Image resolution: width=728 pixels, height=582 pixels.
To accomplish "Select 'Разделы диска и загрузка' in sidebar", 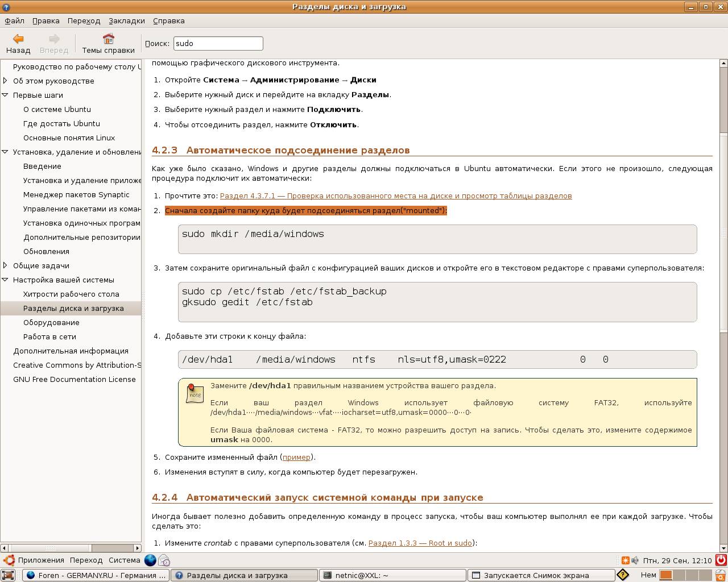I will coord(73,308).
